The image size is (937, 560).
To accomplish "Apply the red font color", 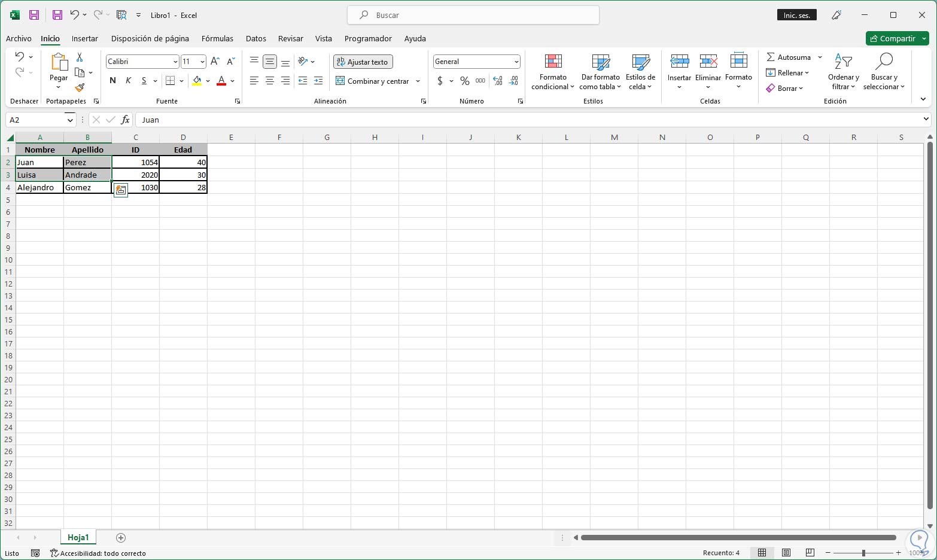I will (x=221, y=81).
